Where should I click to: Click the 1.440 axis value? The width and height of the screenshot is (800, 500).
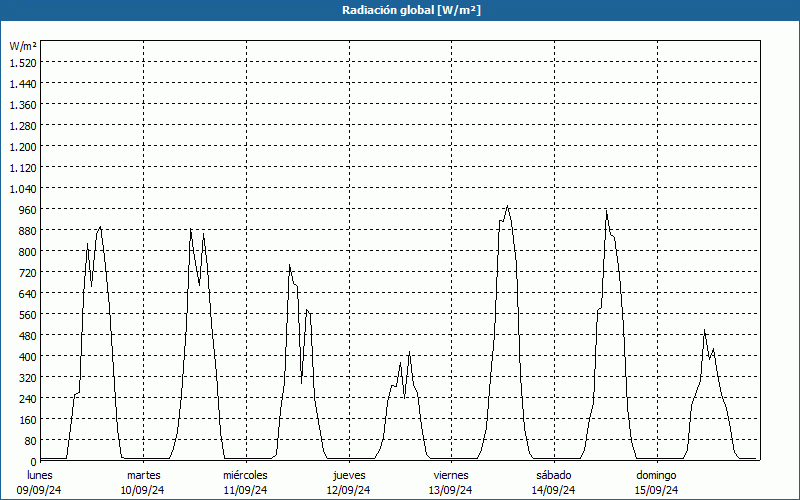pyautogui.click(x=23, y=84)
